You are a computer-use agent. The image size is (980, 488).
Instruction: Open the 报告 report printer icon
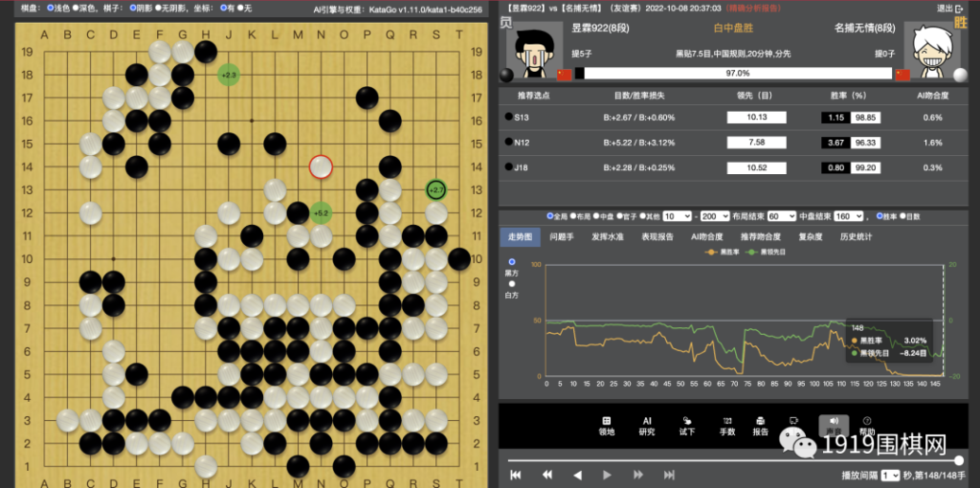[761, 426]
